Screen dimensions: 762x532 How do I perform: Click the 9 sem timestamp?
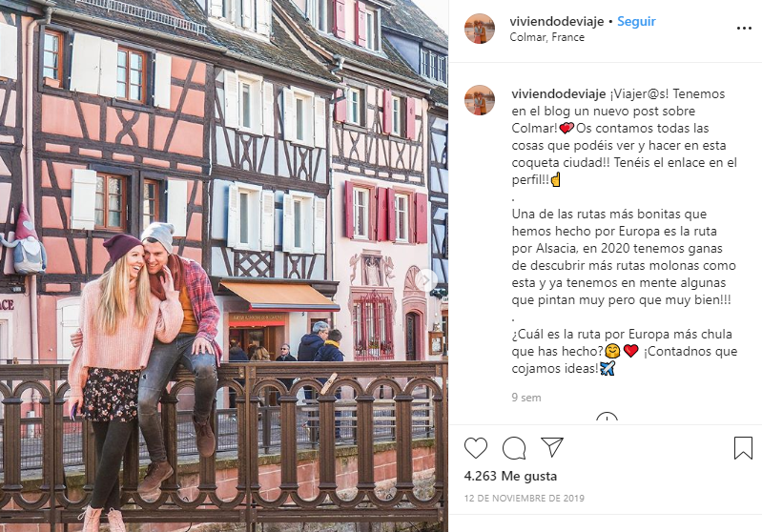[x=525, y=398]
